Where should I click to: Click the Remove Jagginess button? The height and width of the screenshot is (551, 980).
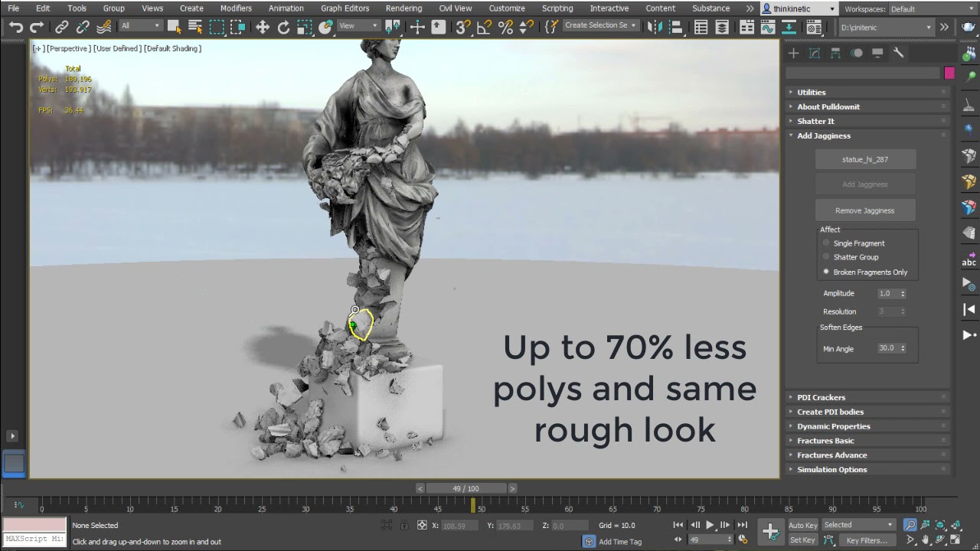click(x=864, y=210)
